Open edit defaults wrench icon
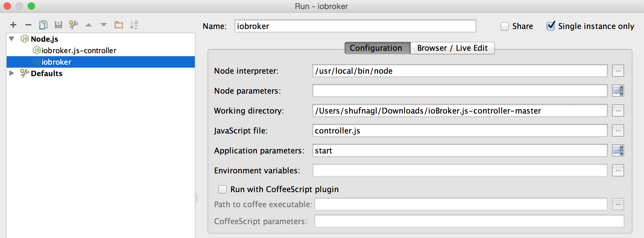The height and width of the screenshot is (238, 644). click(x=74, y=25)
